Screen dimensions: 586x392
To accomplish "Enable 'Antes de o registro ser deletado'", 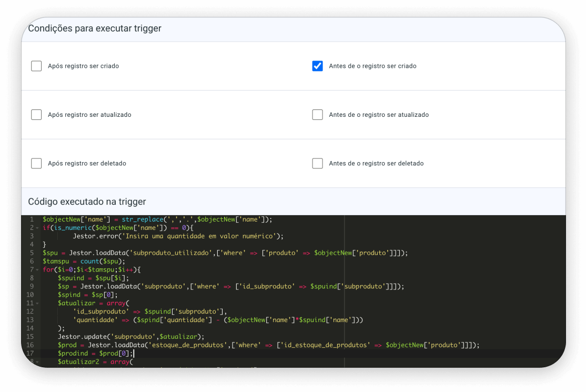I will tap(317, 163).
